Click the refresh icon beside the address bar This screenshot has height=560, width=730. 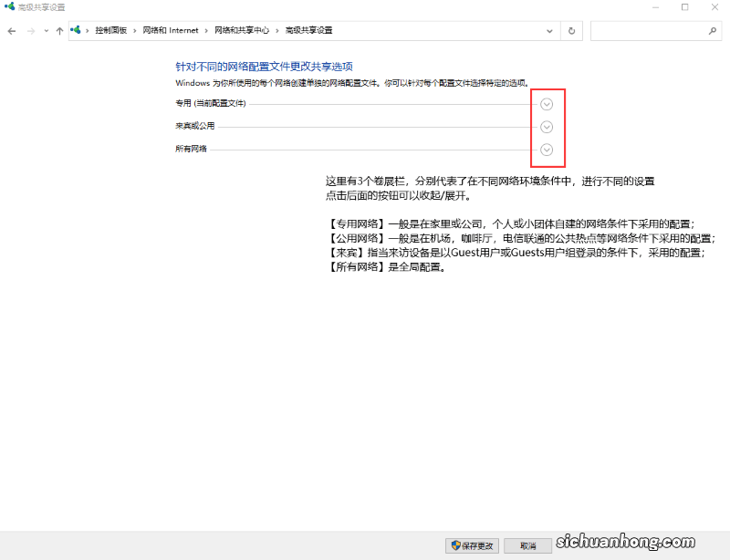tap(571, 30)
